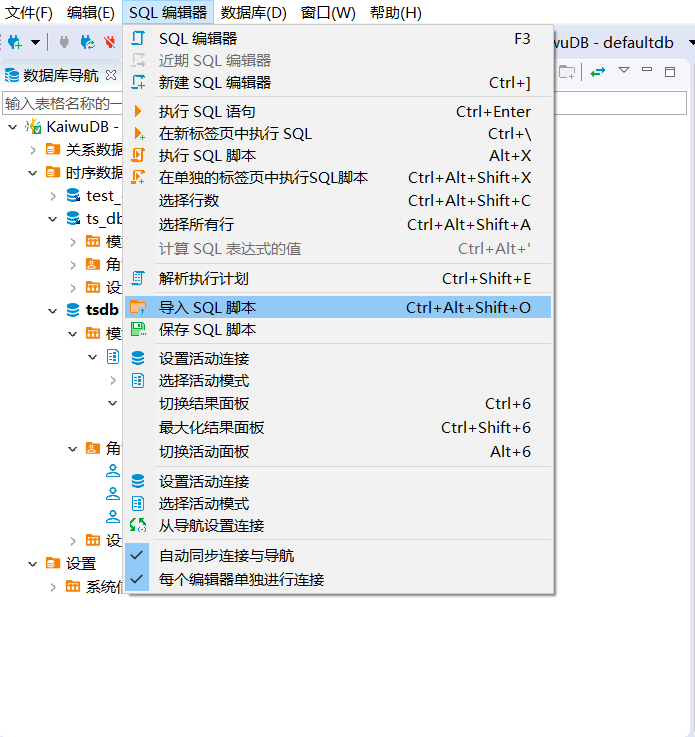Click the tsdb database icon

tap(73, 310)
